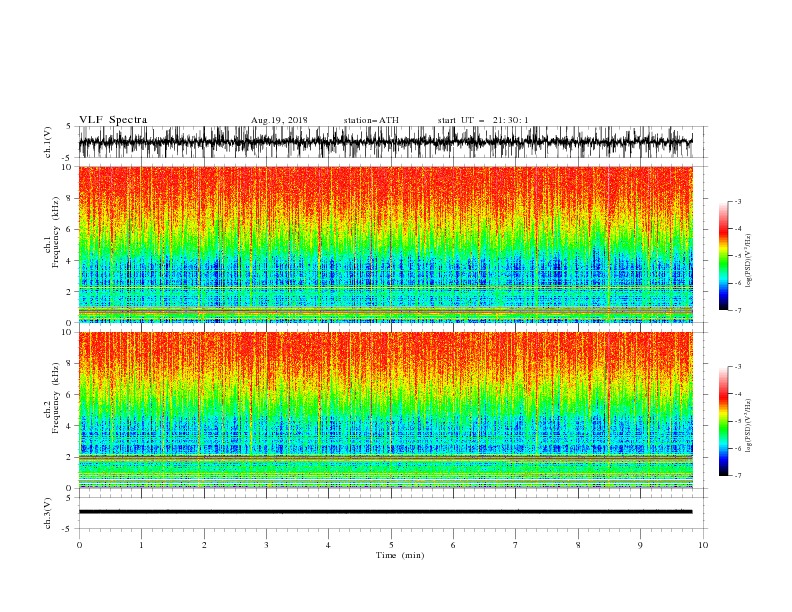Click the flat ch.3 waveform trace

385,512
